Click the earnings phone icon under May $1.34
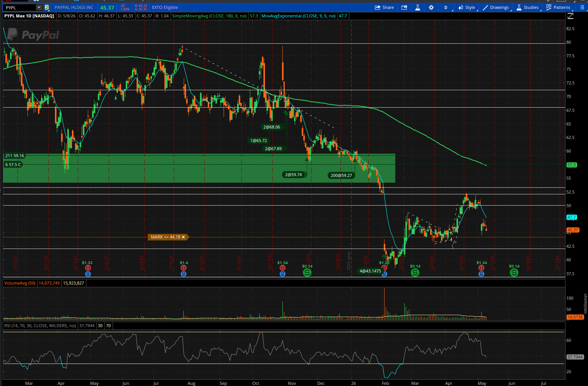The width and height of the screenshot is (588, 386). click(x=481, y=268)
